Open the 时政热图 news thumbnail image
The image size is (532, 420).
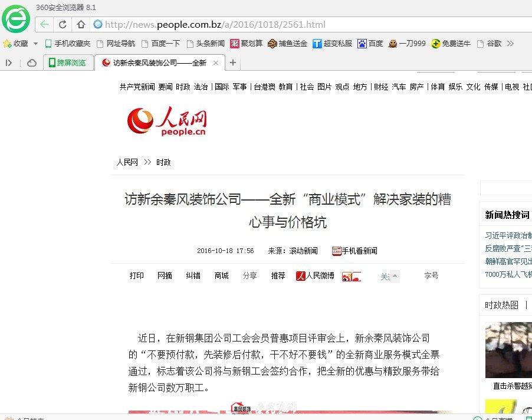click(x=508, y=350)
